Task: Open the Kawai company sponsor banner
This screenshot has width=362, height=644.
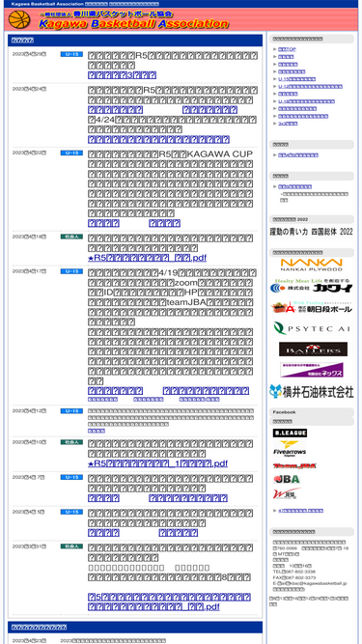Action: (312, 286)
